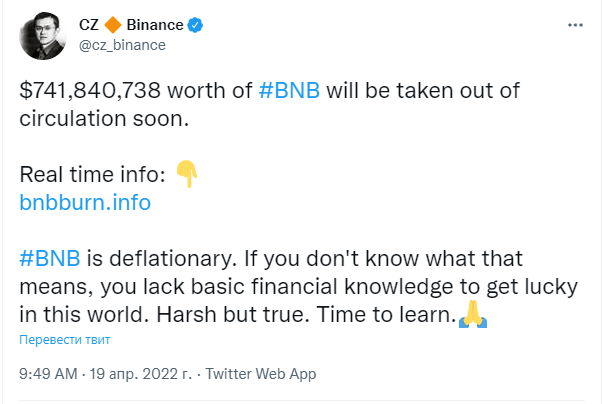This screenshot has height=404, width=604.
Task: Click 'Перевести твит' to translate the tweet
Action: (65, 340)
